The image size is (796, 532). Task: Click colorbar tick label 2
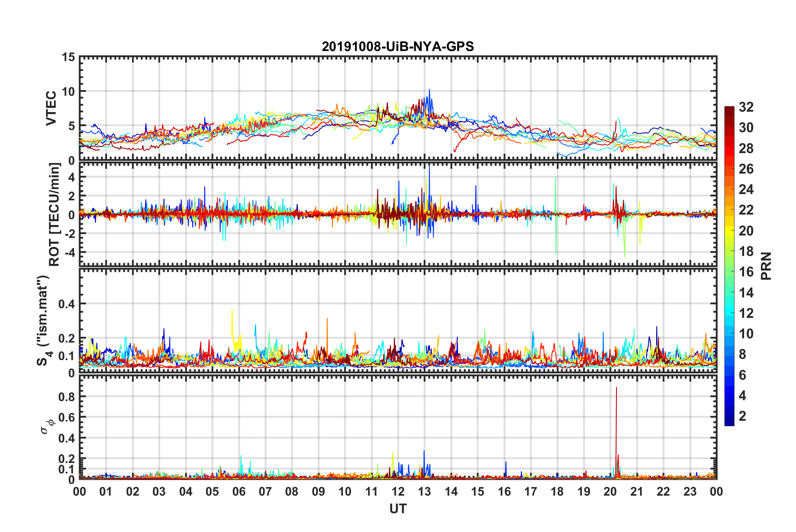pos(742,416)
